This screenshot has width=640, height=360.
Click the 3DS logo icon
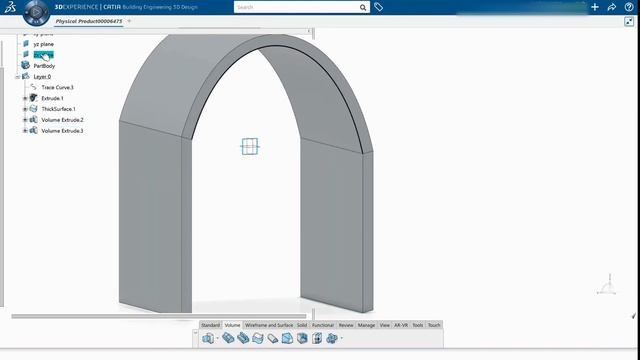10,7
